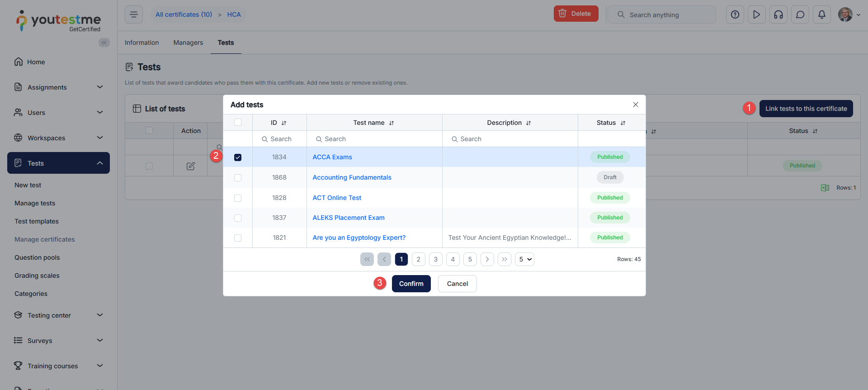The image size is (868, 390).
Task: Check the Accounting Fundamentals row checkbox
Action: 238,178
